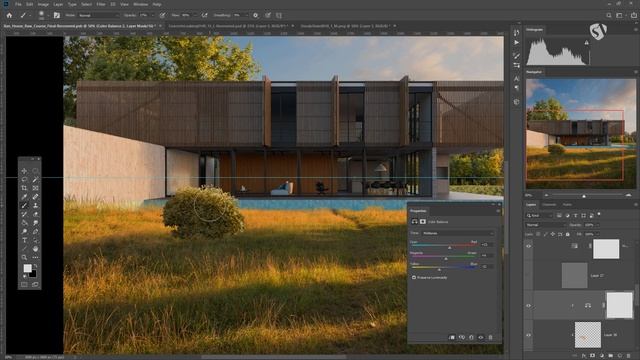The image size is (640, 360).
Task: Open the Properties panel menu
Action: point(498,211)
